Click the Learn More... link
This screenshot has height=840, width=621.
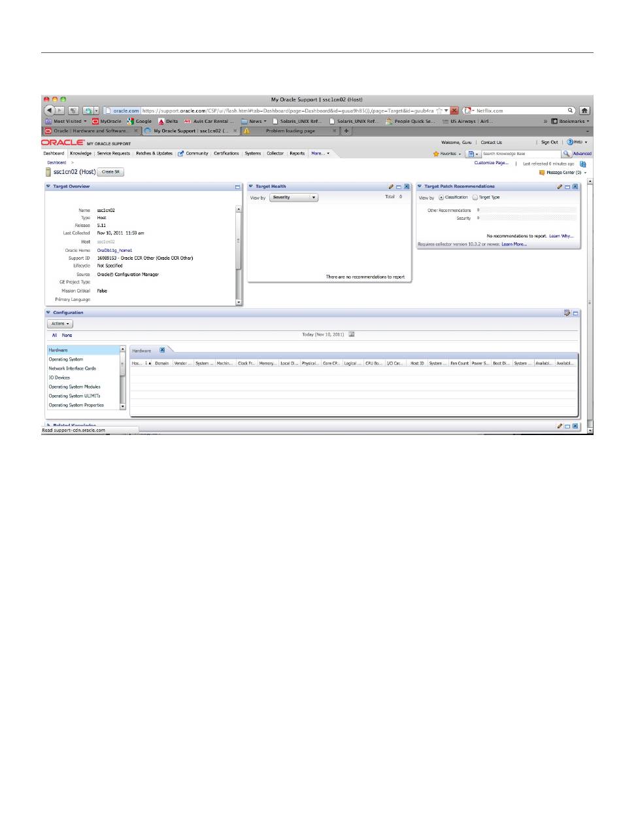514,244
